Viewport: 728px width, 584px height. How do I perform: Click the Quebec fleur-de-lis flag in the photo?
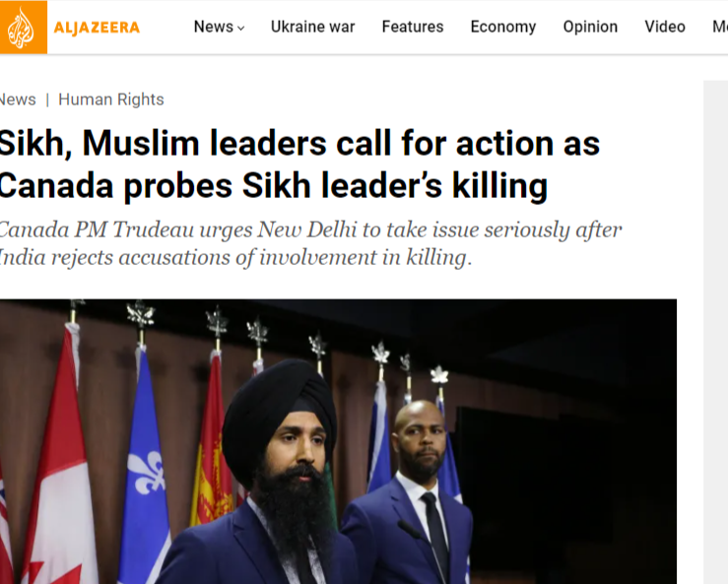point(144,469)
